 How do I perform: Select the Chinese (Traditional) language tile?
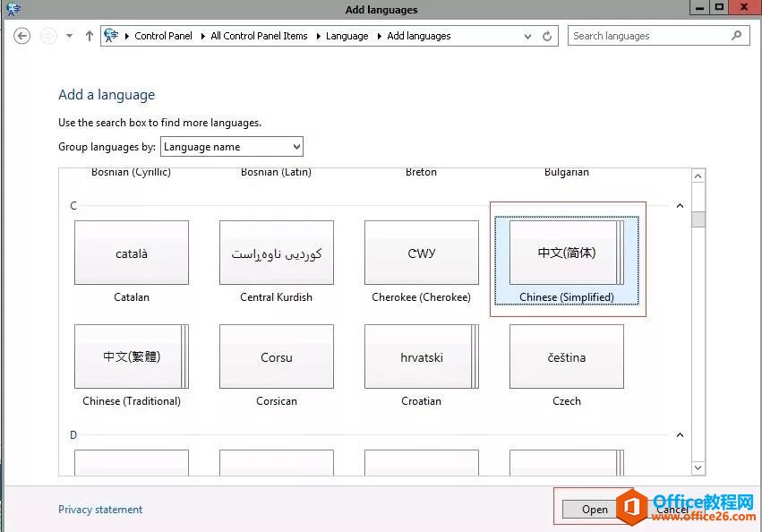(132, 365)
